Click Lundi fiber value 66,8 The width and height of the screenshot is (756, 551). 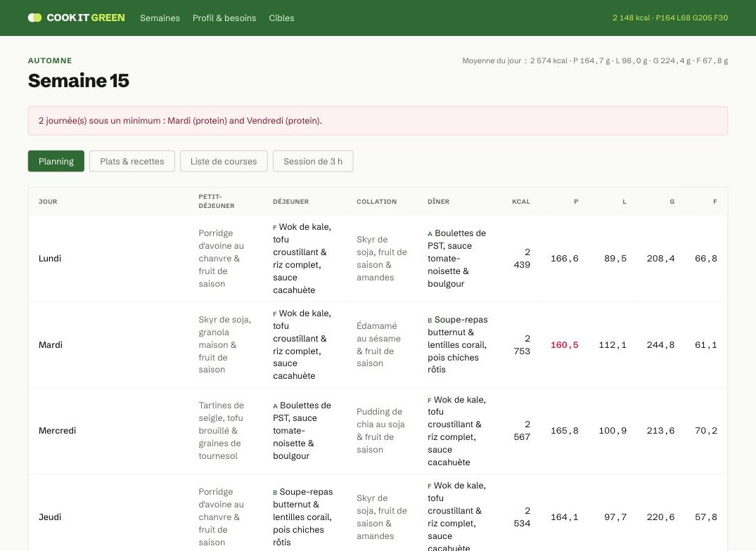[x=706, y=258]
